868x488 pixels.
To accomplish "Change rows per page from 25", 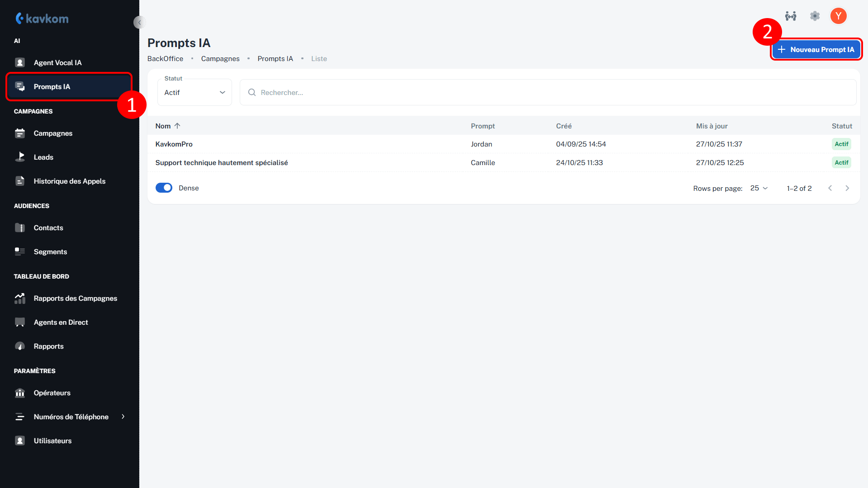I will (759, 188).
